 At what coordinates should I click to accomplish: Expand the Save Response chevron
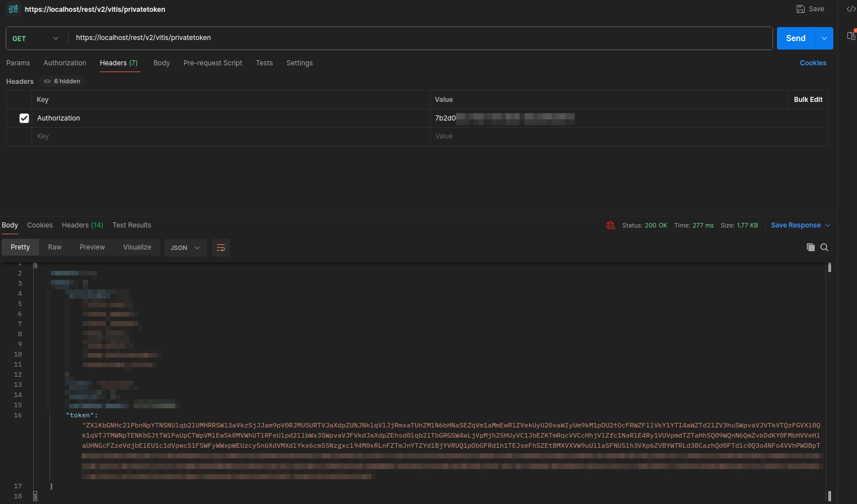click(828, 225)
